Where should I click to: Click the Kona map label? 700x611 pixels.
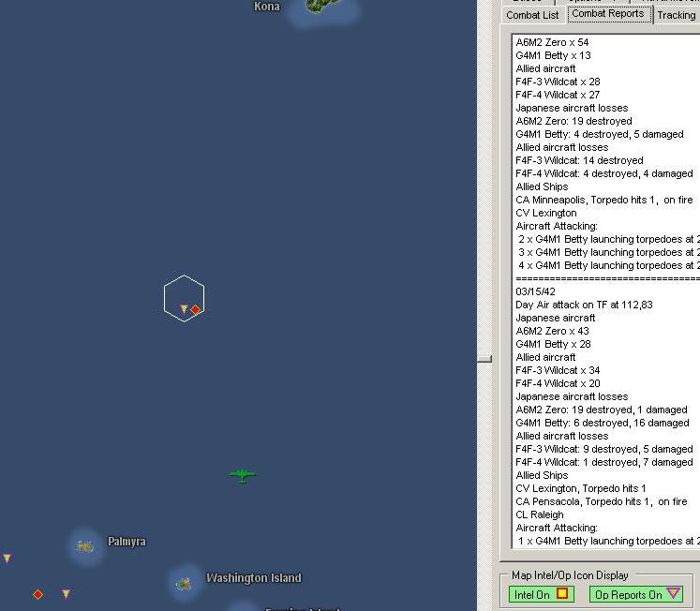click(x=266, y=7)
